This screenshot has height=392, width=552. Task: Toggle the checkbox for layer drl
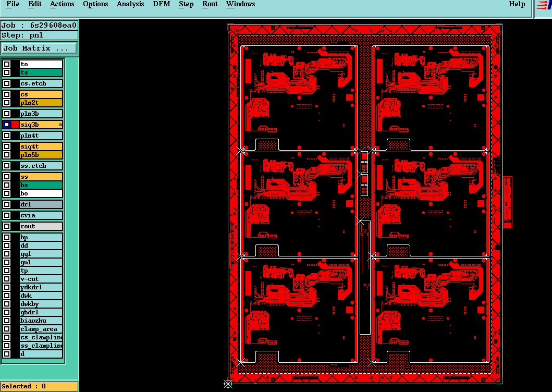coord(7,204)
